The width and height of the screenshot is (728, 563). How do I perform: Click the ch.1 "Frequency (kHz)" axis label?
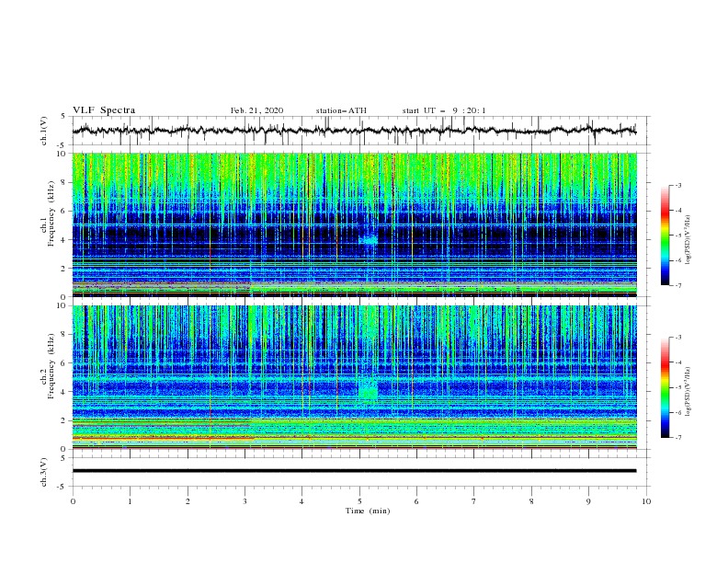click(x=51, y=213)
